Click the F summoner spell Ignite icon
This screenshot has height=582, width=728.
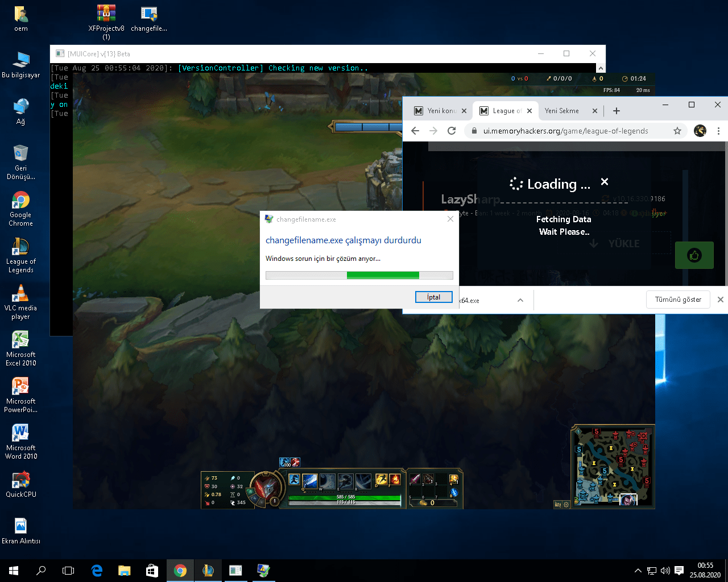[x=395, y=480]
